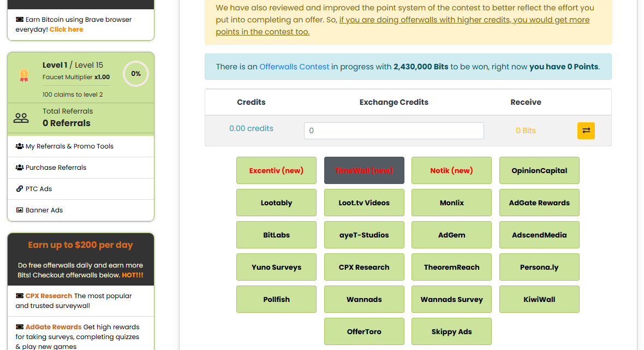Open the Offerwalls Contest link
The image size is (644, 350).
pos(294,67)
